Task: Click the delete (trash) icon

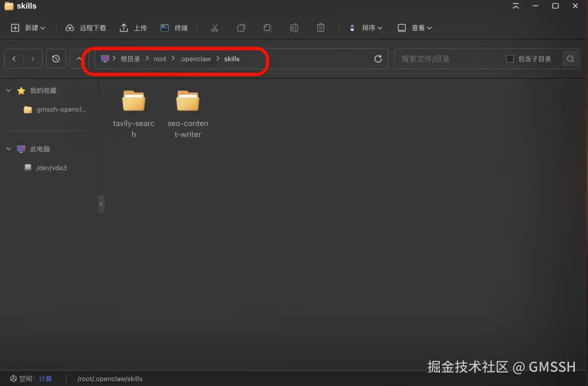Action: click(x=321, y=27)
